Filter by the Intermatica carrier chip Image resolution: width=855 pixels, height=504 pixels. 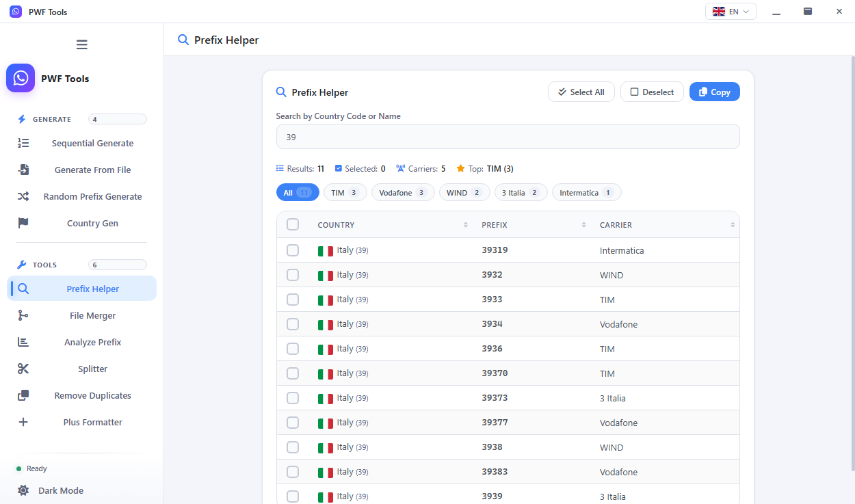tap(587, 193)
